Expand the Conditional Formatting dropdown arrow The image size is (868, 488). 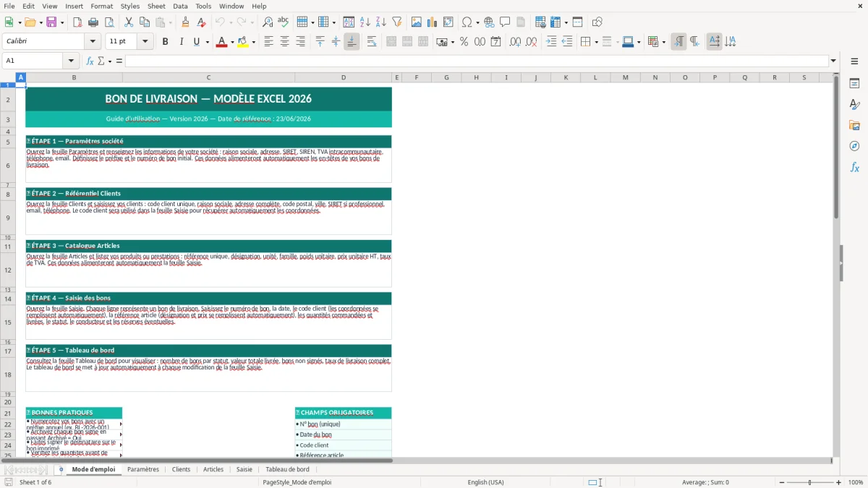click(x=663, y=42)
